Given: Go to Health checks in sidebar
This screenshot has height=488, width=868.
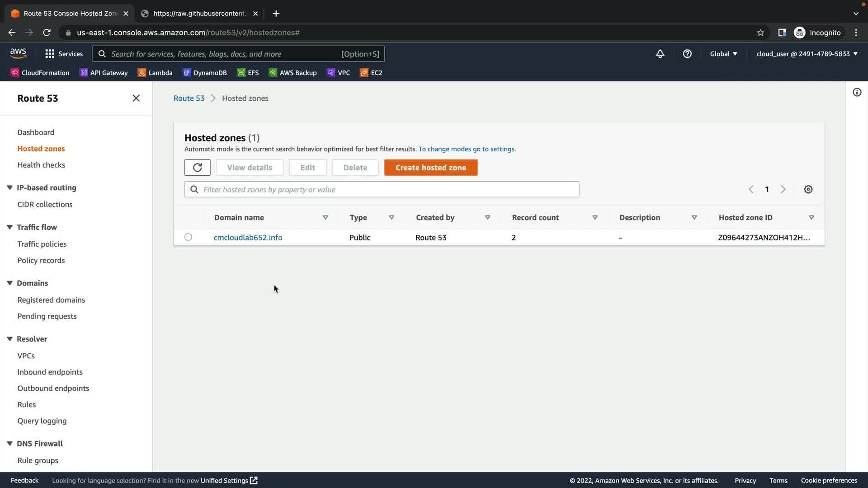Looking at the screenshot, I should pos(41,165).
